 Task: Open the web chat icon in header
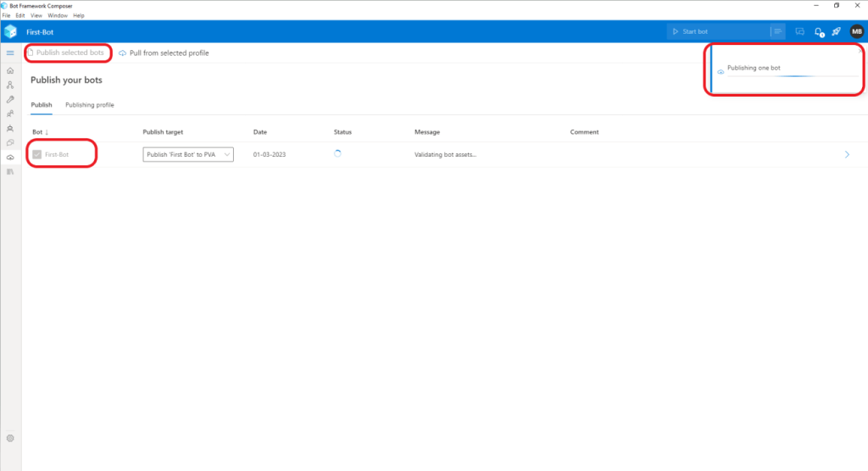tap(799, 31)
